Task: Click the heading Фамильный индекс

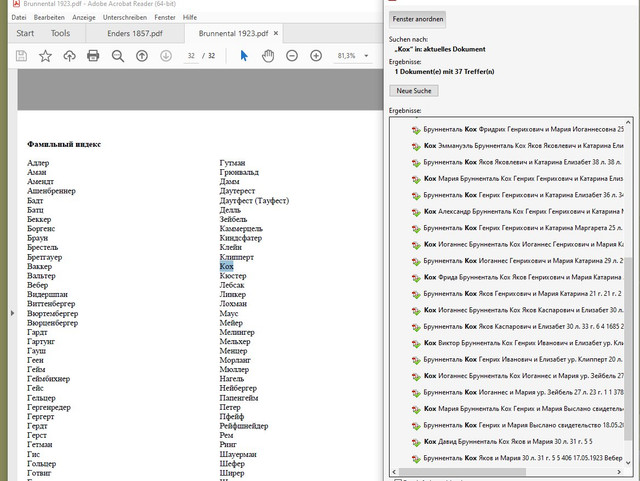Action: tap(64, 144)
